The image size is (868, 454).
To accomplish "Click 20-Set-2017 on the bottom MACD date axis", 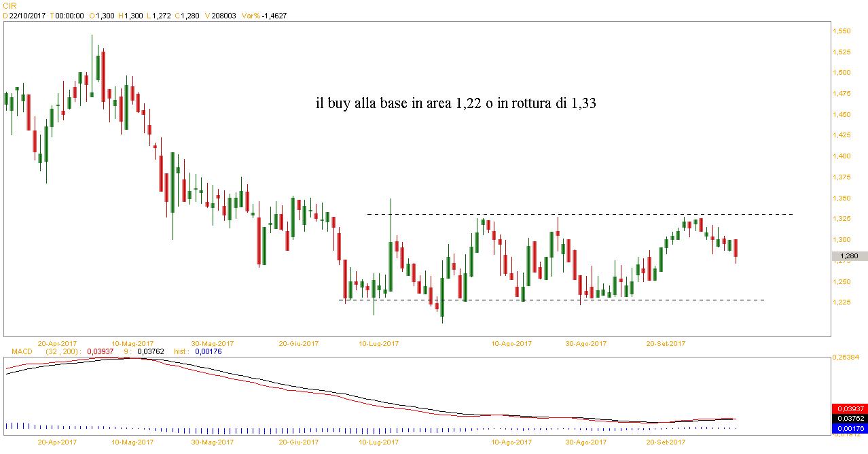I will pyautogui.click(x=666, y=442).
